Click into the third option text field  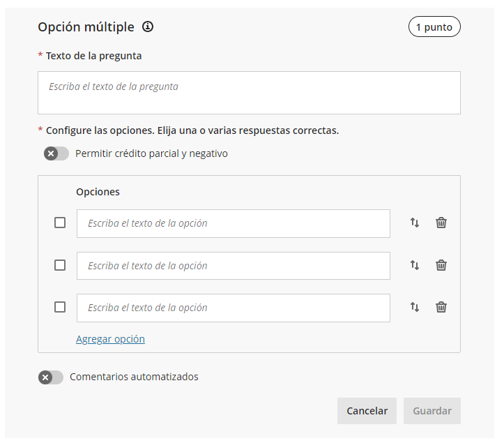pos(233,308)
